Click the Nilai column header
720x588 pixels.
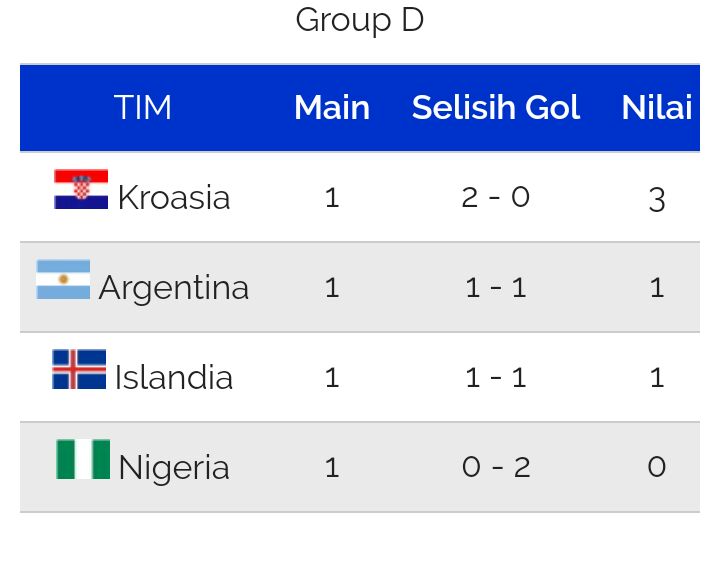pos(657,107)
